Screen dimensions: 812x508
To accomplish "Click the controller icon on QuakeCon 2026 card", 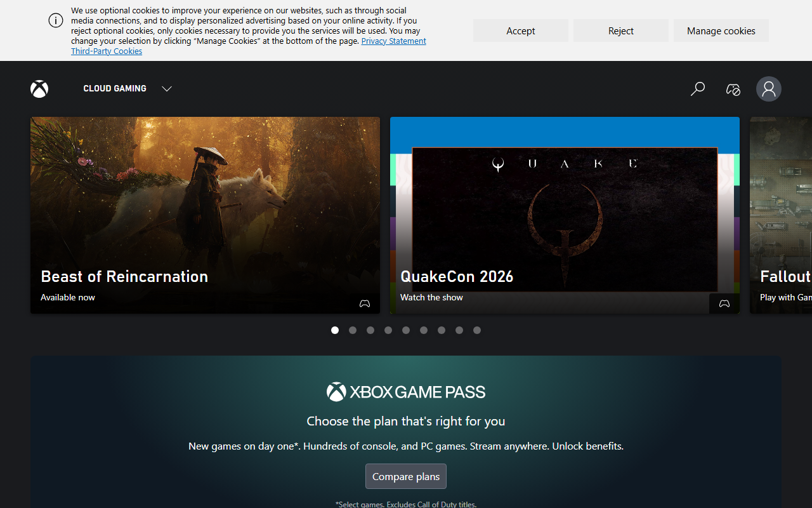I will pyautogui.click(x=724, y=304).
